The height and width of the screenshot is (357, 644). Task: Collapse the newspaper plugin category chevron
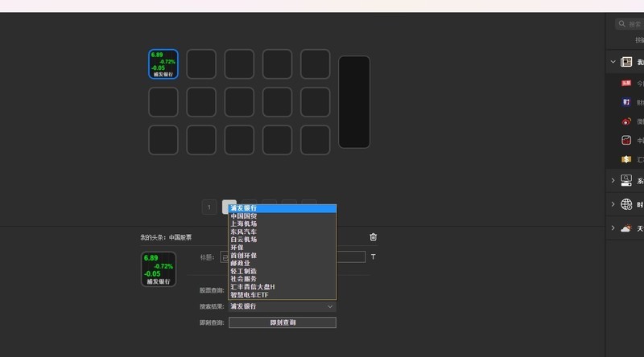click(x=613, y=62)
